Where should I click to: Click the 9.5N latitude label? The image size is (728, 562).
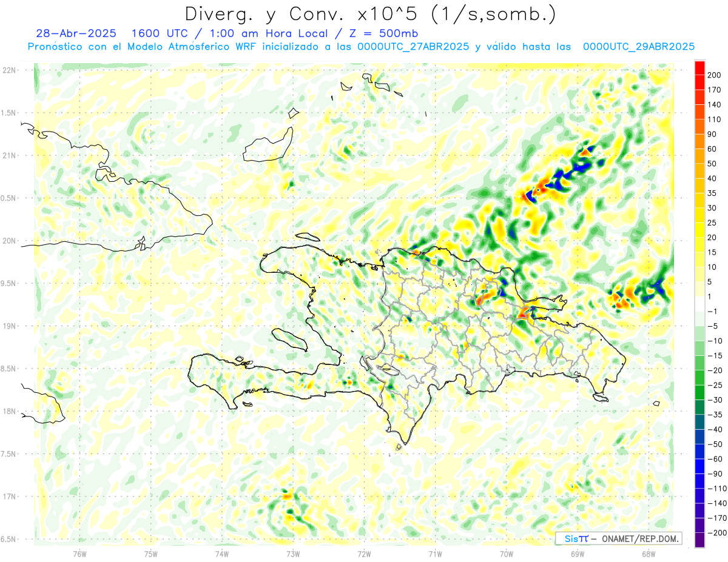click(8, 283)
